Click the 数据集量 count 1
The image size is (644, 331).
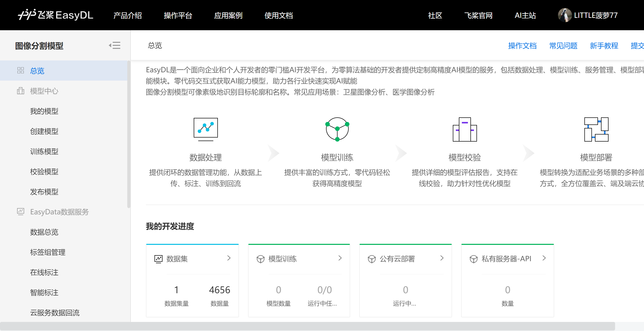[x=176, y=290]
